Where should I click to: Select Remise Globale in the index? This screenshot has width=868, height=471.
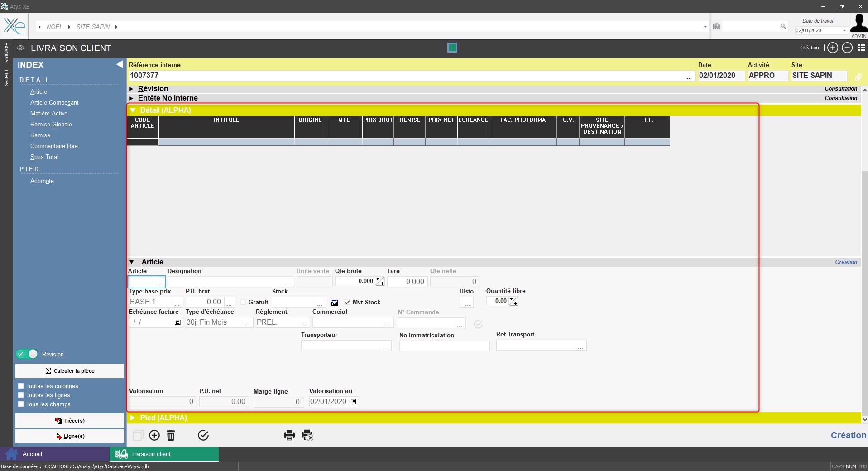click(x=51, y=124)
